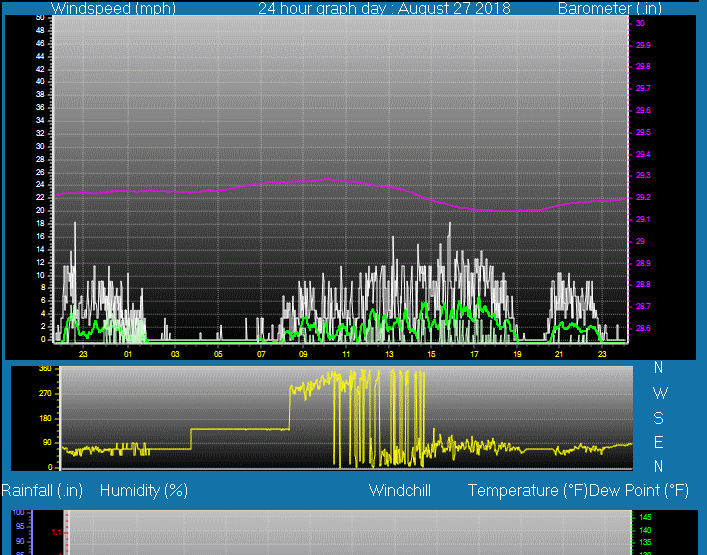The width and height of the screenshot is (707, 555).
Task: Click the 05 hour label on time axis
Action: pyautogui.click(x=218, y=354)
